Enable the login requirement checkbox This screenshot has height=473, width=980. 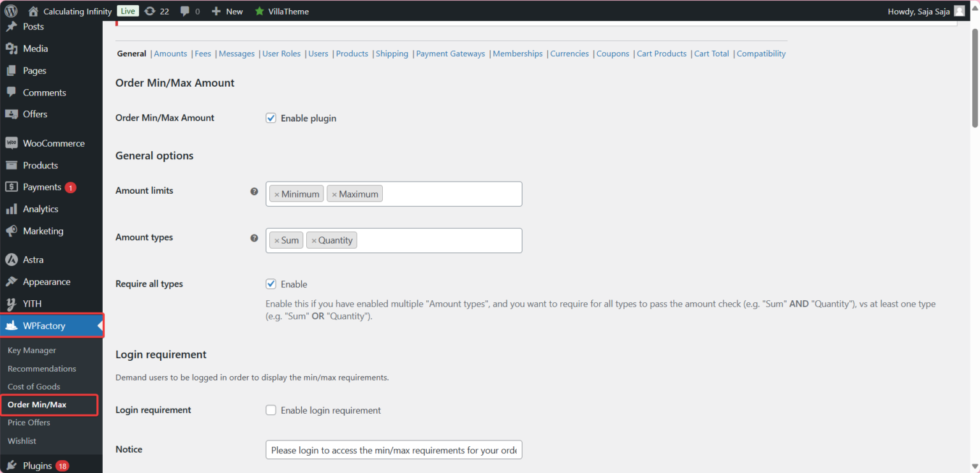pyautogui.click(x=271, y=410)
